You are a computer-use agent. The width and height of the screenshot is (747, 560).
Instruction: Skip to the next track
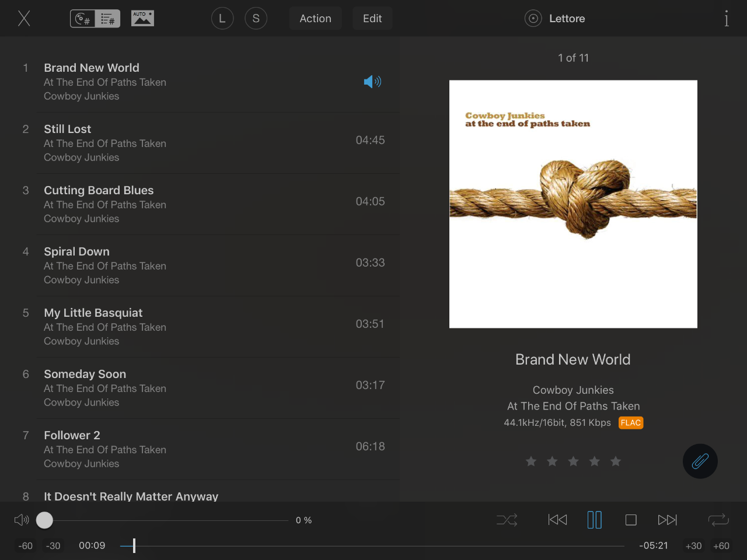click(x=668, y=520)
